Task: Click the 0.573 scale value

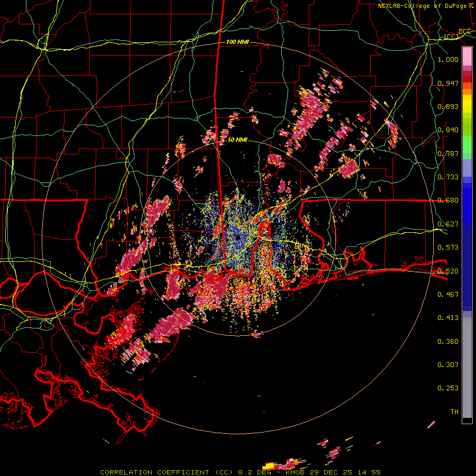Action: (448, 247)
